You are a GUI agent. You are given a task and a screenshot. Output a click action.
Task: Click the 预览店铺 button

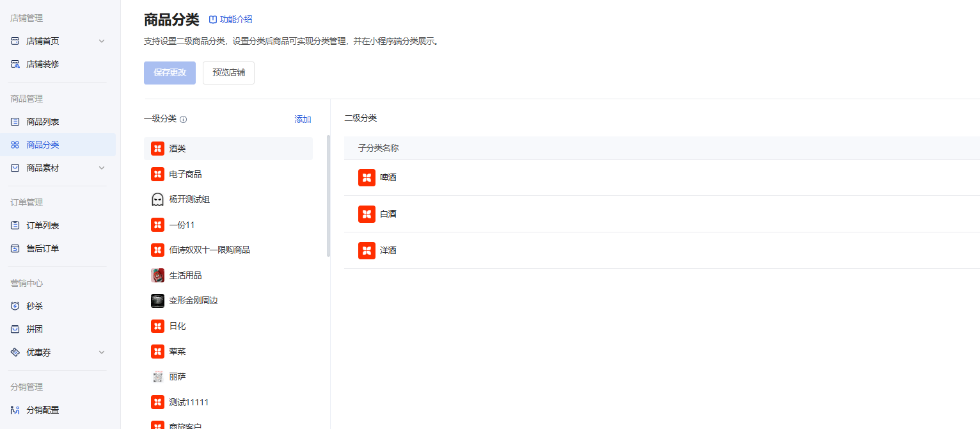pyautogui.click(x=228, y=73)
